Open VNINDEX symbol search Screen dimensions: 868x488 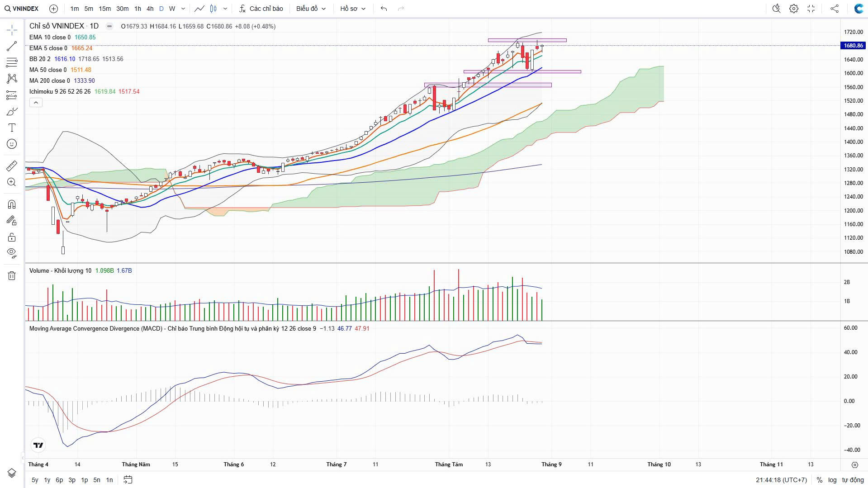pos(22,9)
